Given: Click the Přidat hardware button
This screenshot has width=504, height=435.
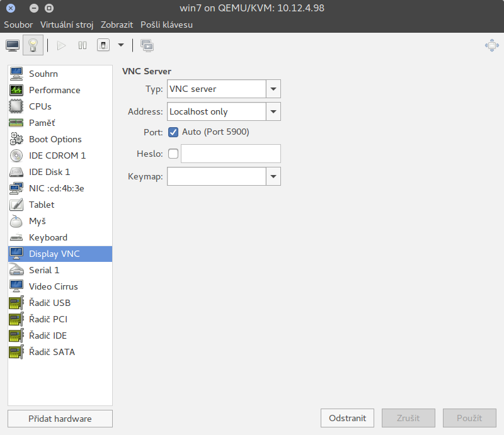Looking at the screenshot, I should point(60,419).
